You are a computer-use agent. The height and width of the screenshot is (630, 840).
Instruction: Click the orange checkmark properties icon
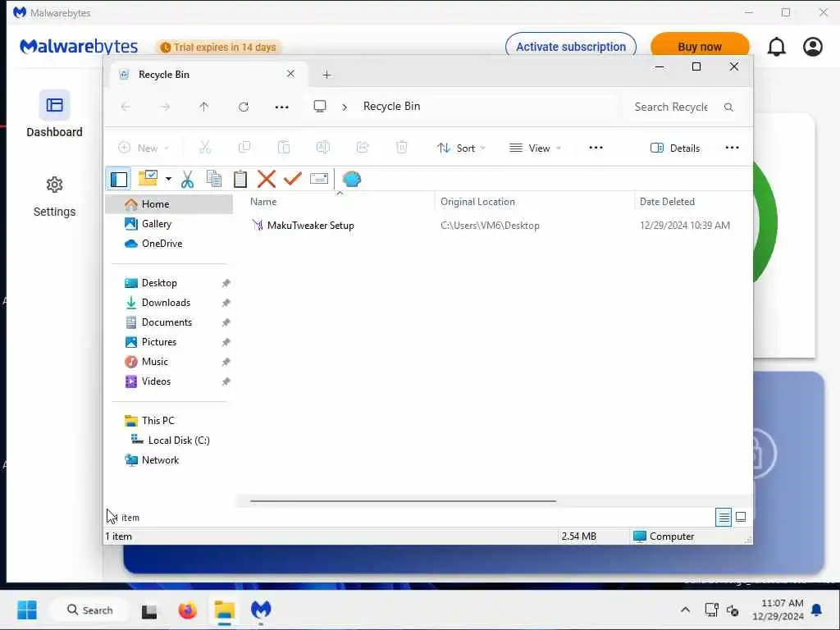pyautogui.click(x=293, y=178)
